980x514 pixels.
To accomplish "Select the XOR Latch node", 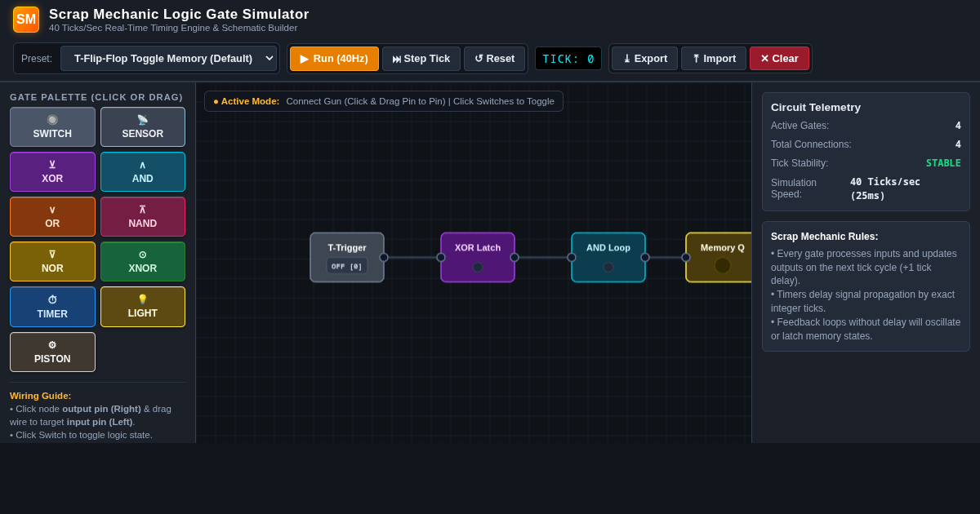I will [x=478, y=258].
